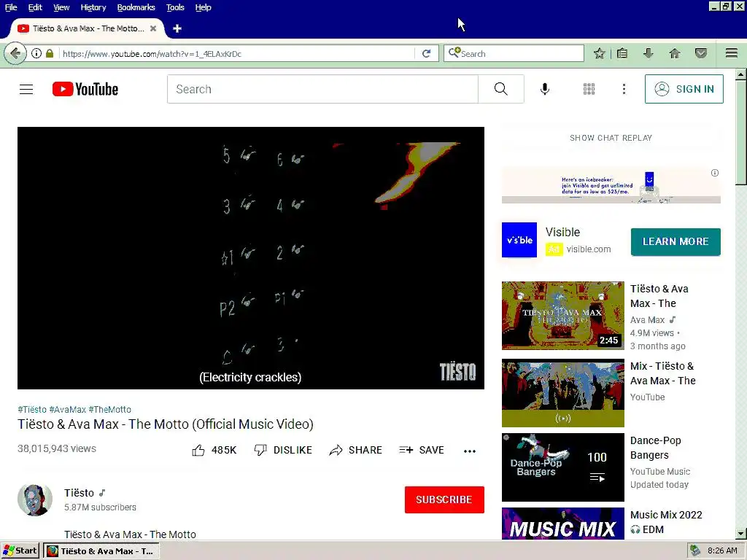This screenshot has height=560, width=747.
Task: Click the browser address bar URL
Action: click(237, 53)
